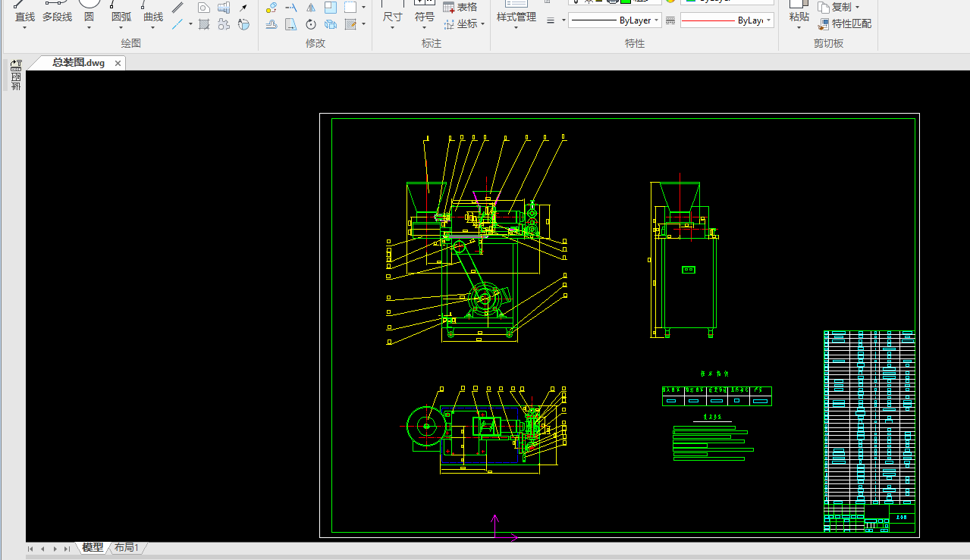Jump to the last layout tab arrow
The image size is (970, 560).
pos(67,549)
